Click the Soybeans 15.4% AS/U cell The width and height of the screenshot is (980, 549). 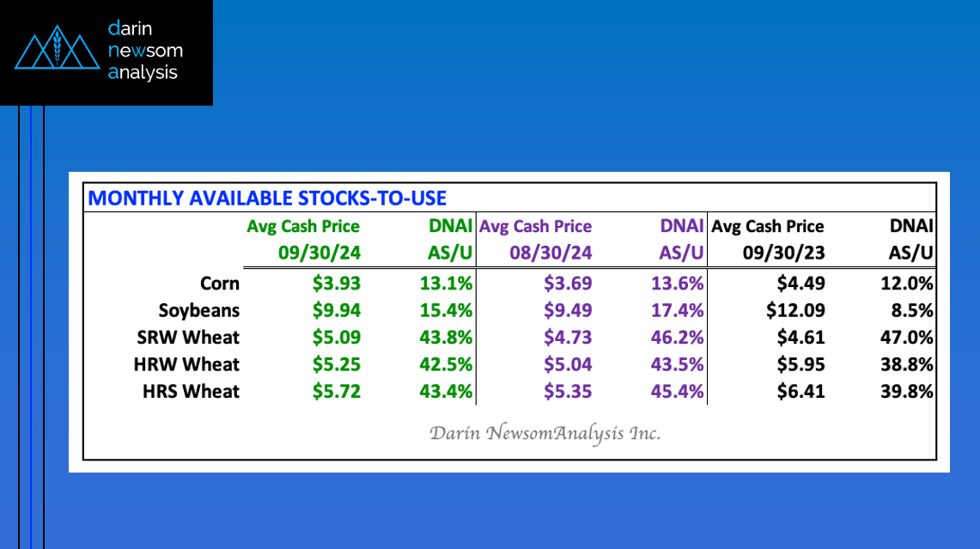[446, 310]
